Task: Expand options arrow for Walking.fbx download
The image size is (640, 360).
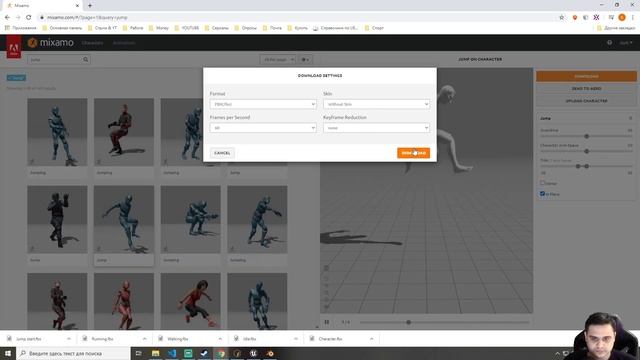Action: point(220,339)
